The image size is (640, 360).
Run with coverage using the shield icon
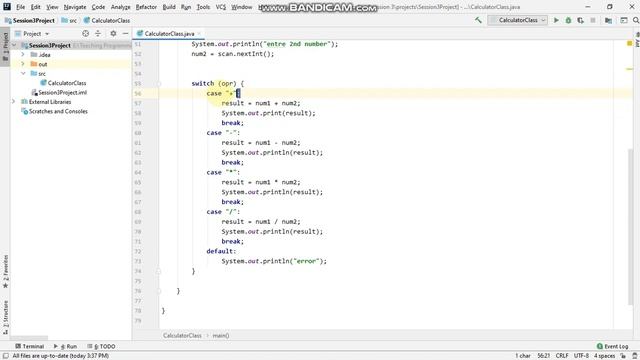tap(580, 20)
